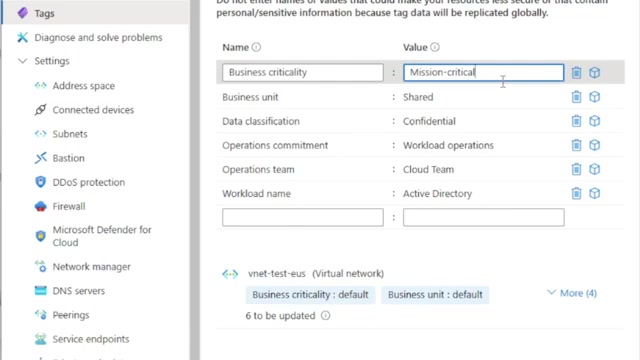Screen dimensions: 640x360
Task: Click the Address space icon
Action: [x=40, y=86]
